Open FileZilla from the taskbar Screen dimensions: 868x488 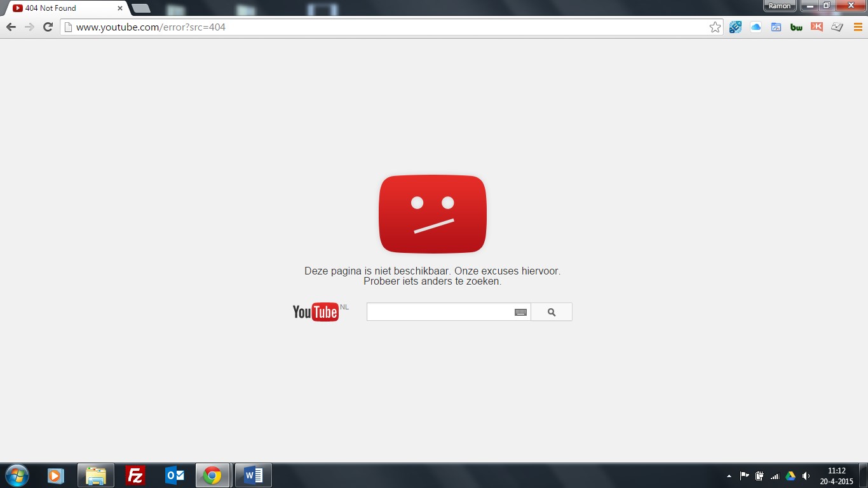pyautogui.click(x=135, y=475)
